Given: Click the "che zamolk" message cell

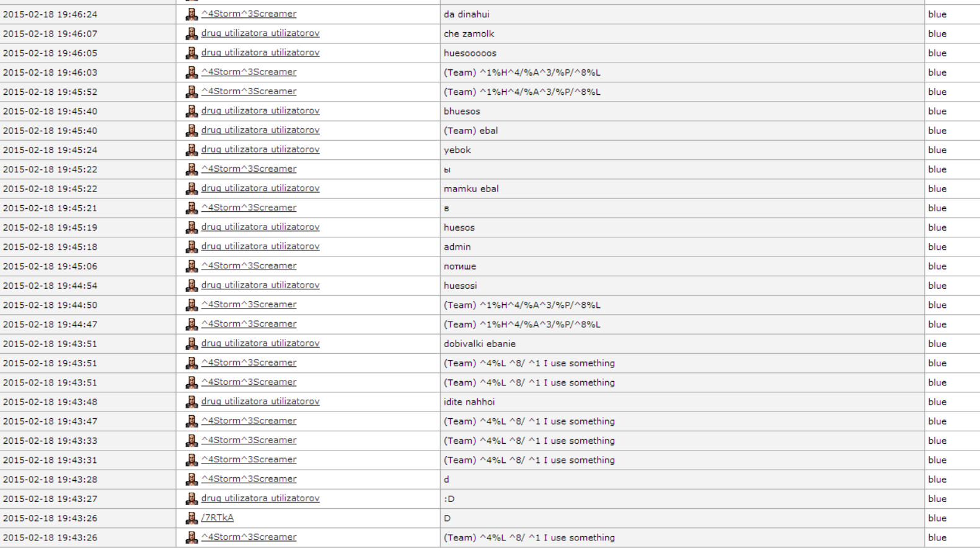Looking at the screenshot, I should [x=469, y=33].
